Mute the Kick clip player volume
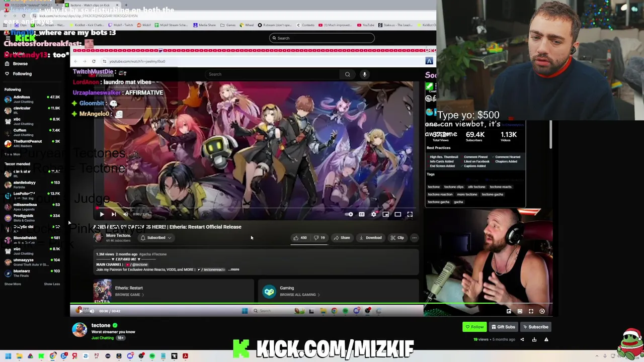The width and height of the screenshot is (644, 362). [x=92, y=311]
